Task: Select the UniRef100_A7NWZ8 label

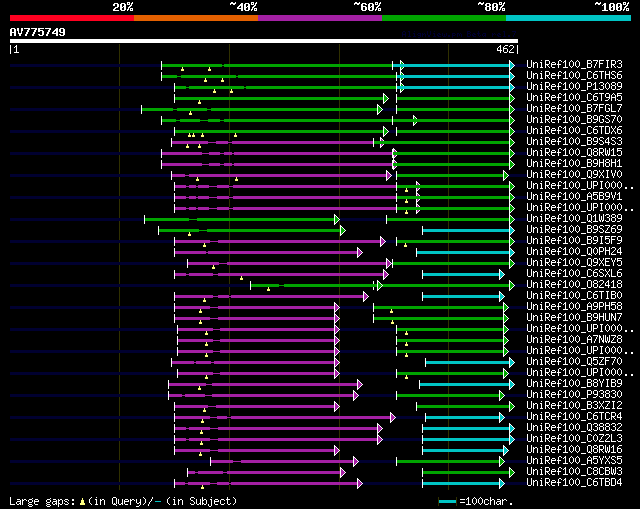Action: pyautogui.click(x=574, y=340)
